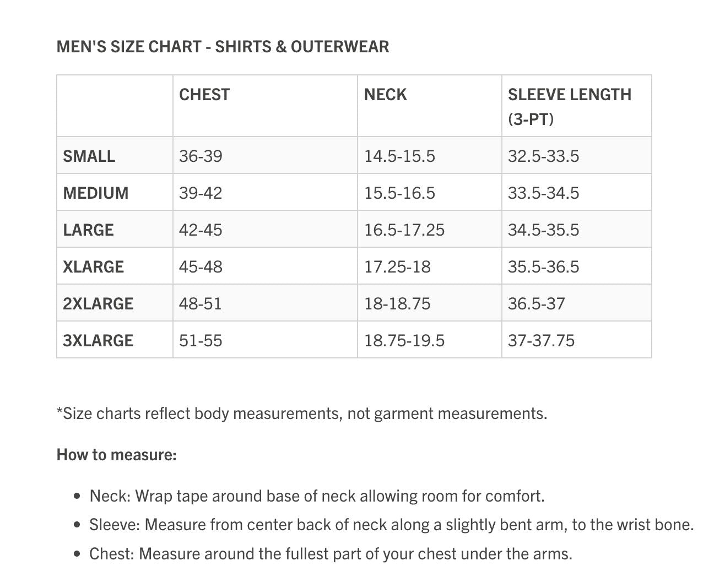
Task: Click the Large sleeve value 34.5-35.5
Action: [543, 230]
